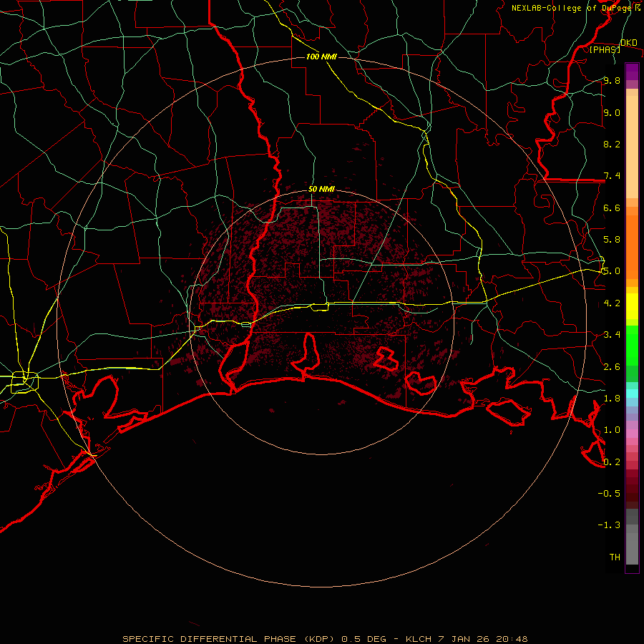Click the 7.4 value on the color scale
This screenshot has width=644, height=644.
click(612, 176)
